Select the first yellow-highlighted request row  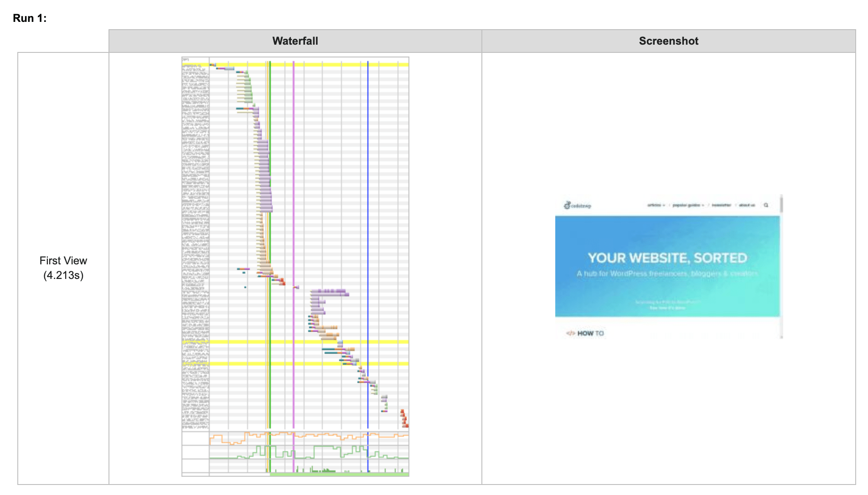point(274,64)
